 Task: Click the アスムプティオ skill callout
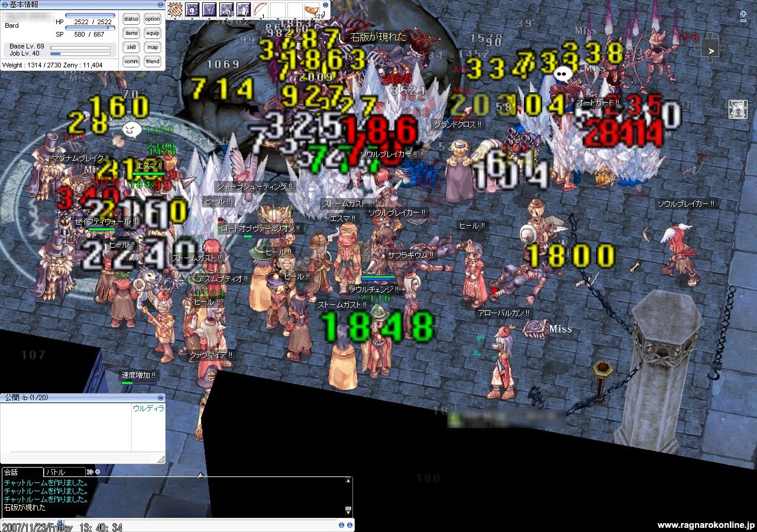[223, 279]
